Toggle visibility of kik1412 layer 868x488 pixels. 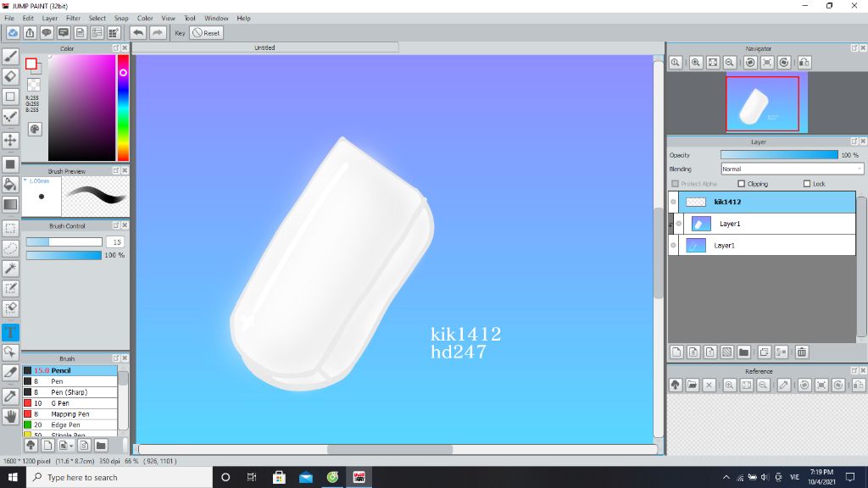[x=674, y=202]
